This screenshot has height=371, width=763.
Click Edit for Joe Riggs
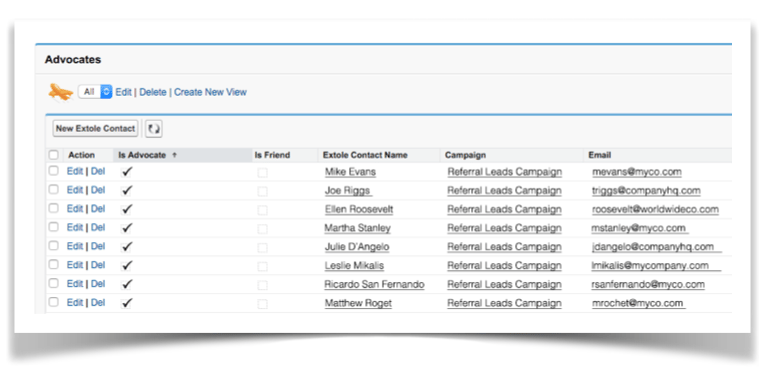pos(75,190)
